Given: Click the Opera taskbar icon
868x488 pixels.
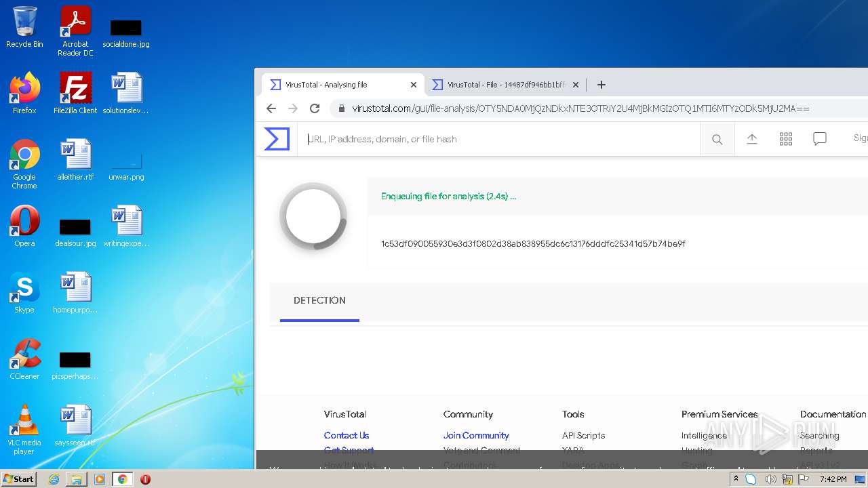Looking at the screenshot, I should 145,479.
